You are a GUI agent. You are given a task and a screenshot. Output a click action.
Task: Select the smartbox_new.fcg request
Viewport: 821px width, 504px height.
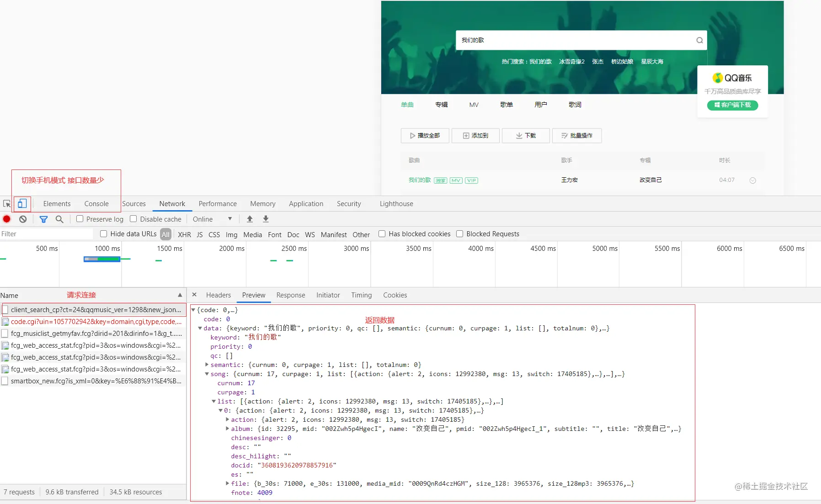click(x=93, y=381)
